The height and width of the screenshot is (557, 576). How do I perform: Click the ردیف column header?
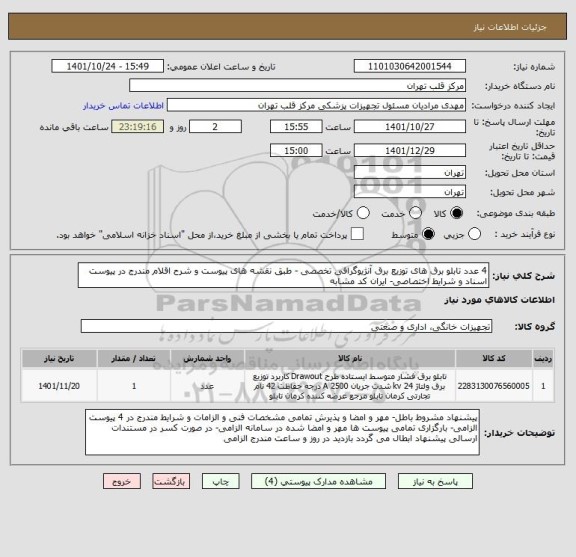pos(543,358)
